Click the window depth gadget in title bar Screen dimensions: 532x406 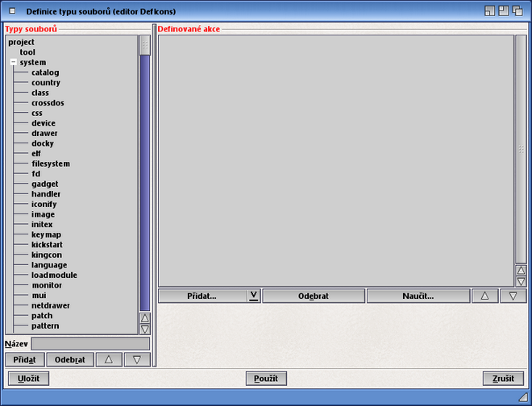(518, 11)
